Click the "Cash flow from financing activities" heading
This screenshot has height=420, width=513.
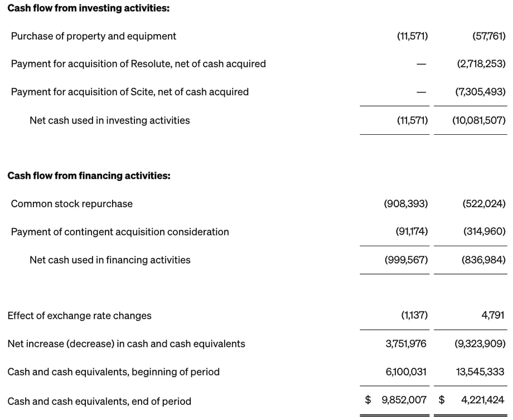pyautogui.click(x=89, y=176)
